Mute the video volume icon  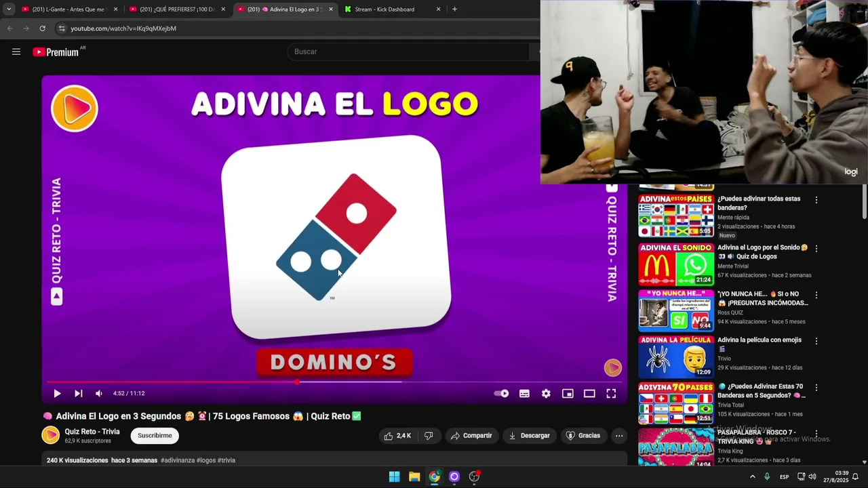point(99,393)
